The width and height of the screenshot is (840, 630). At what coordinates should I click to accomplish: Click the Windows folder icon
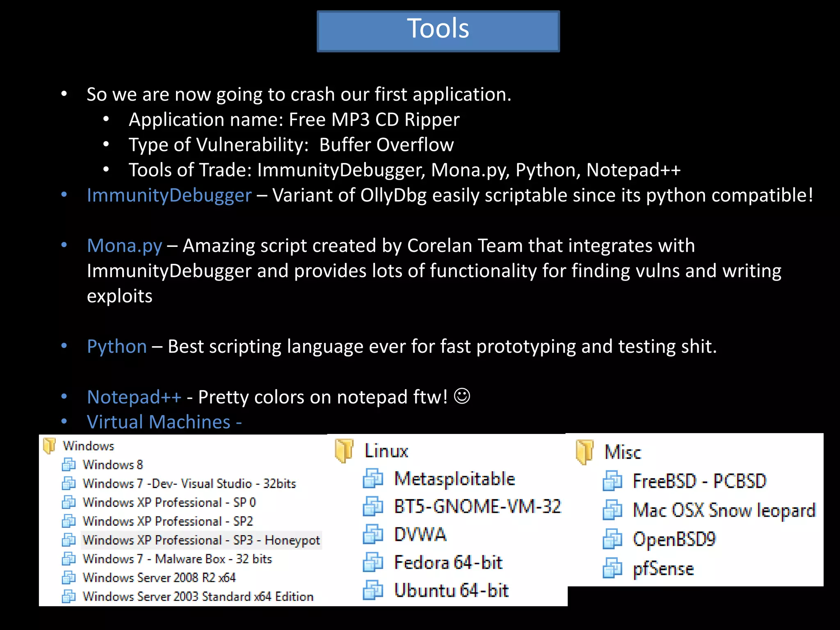click(49, 445)
